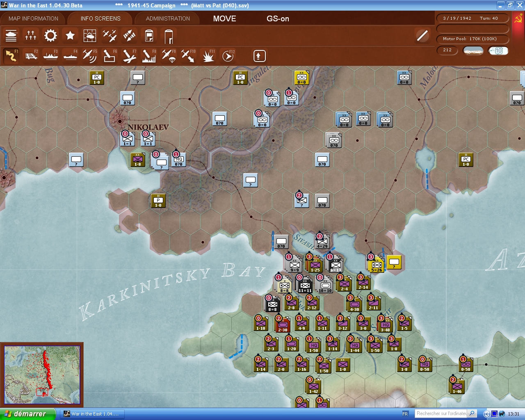Select the 3-48 HQ unit
The width and height of the screenshot is (525, 420).
click(x=385, y=325)
